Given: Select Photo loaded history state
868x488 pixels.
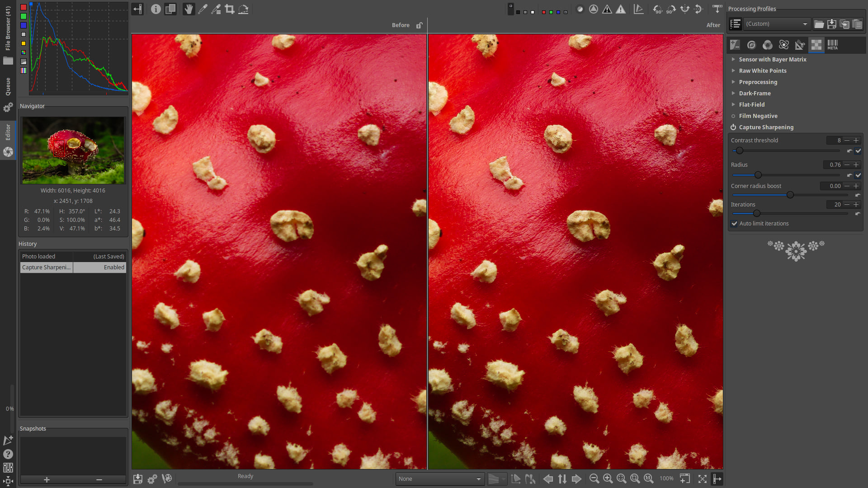Looking at the screenshot, I should click(x=72, y=256).
